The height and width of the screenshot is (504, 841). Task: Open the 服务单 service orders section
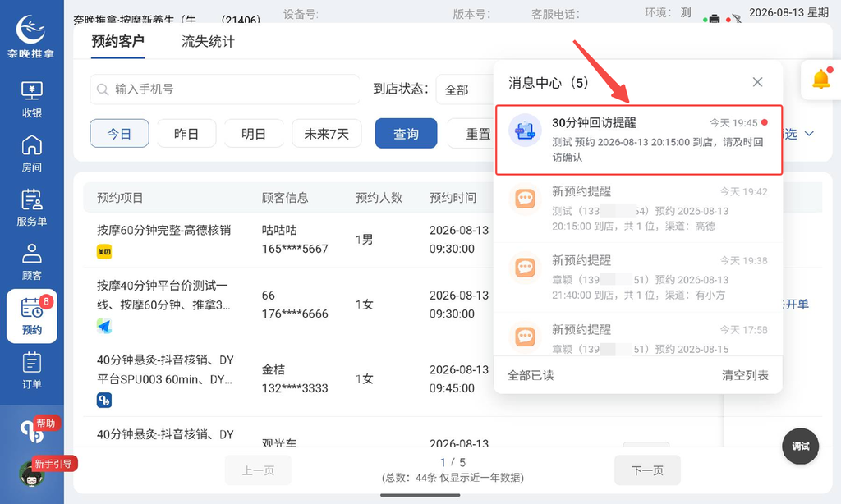coord(32,208)
